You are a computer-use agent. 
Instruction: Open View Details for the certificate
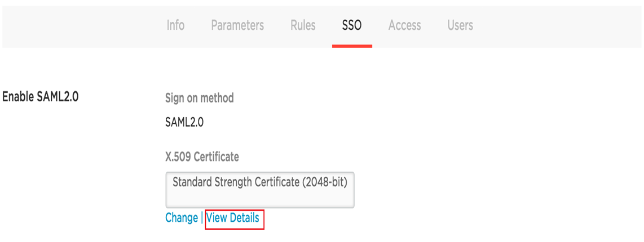tap(233, 218)
